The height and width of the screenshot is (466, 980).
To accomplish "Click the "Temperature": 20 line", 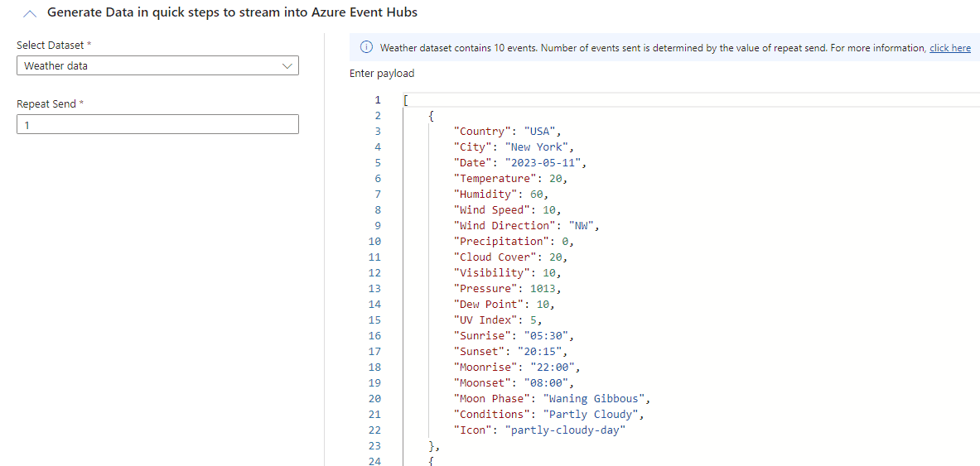I will (510, 179).
